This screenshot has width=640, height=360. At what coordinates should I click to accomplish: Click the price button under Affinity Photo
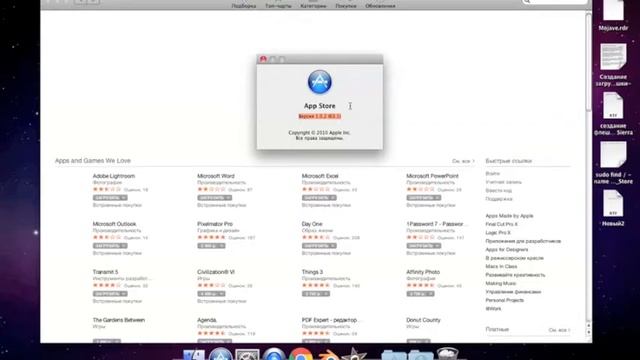click(420, 294)
